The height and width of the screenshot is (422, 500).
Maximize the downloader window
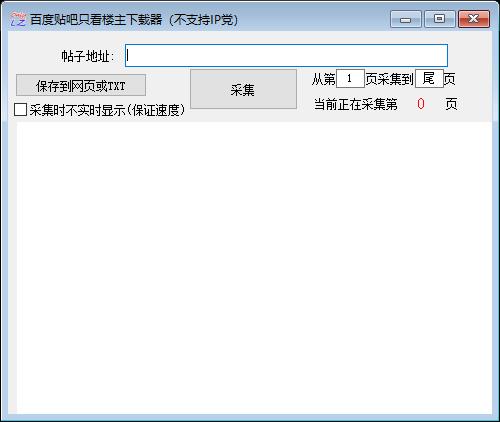[x=440, y=19]
